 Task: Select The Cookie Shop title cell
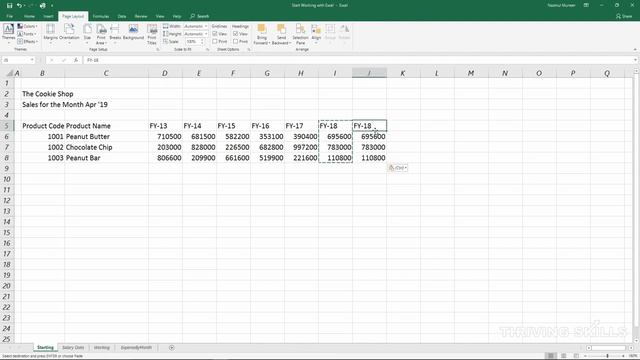pos(43,94)
